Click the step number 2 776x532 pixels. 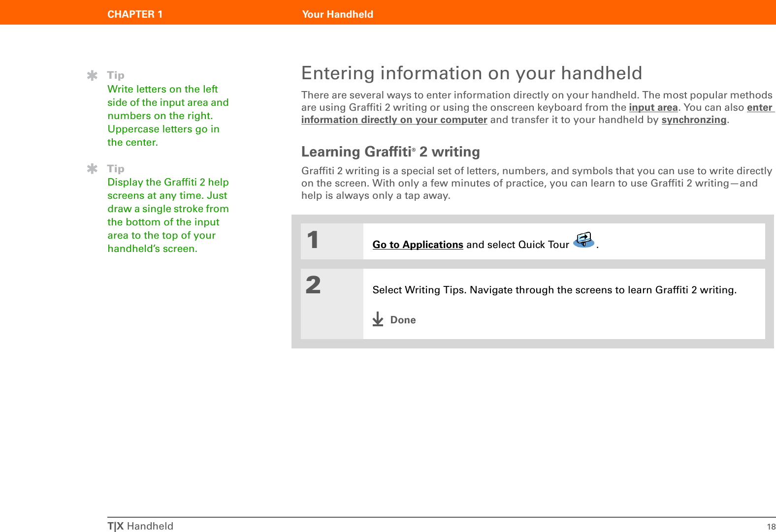(313, 285)
